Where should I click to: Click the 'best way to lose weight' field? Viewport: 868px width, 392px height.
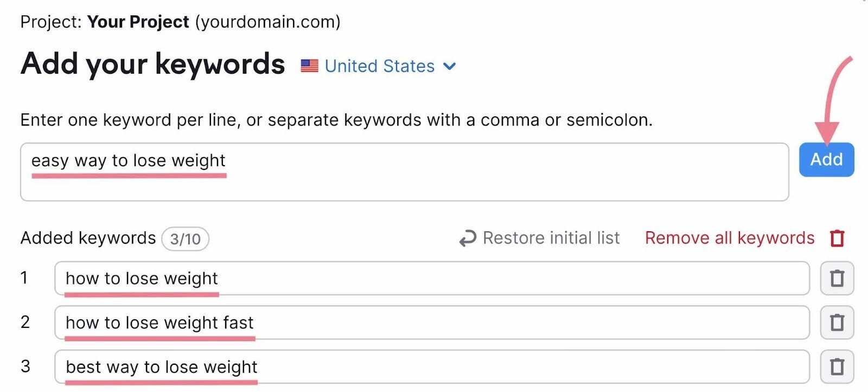tap(431, 367)
